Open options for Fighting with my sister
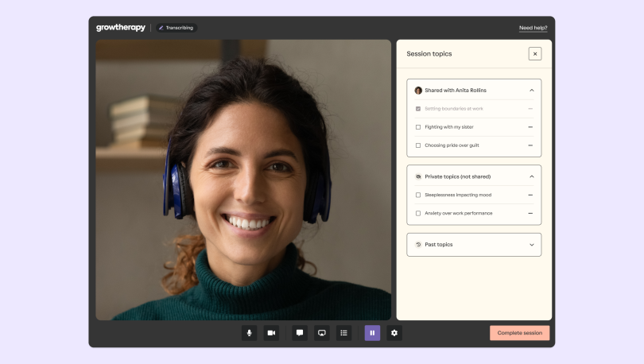Image resolution: width=644 pixels, height=364 pixels. point(530,127)
